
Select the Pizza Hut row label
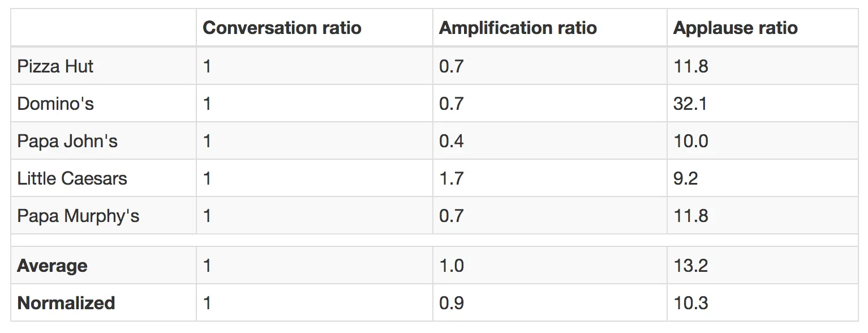[55, 66]
